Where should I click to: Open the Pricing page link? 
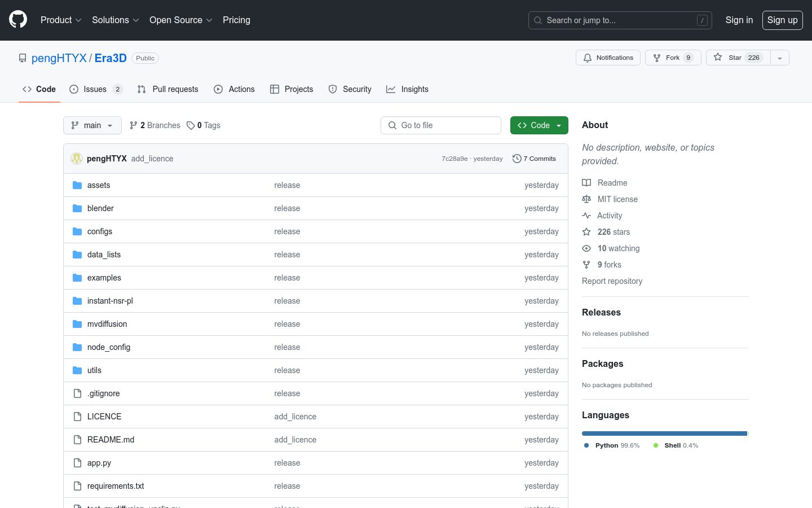[236, 20]
